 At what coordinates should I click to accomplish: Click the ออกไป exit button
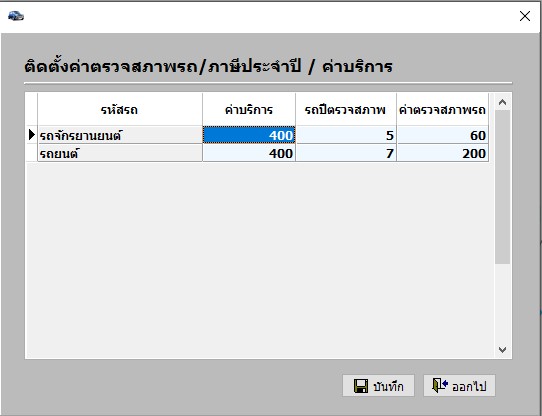[x=459, y=386]
